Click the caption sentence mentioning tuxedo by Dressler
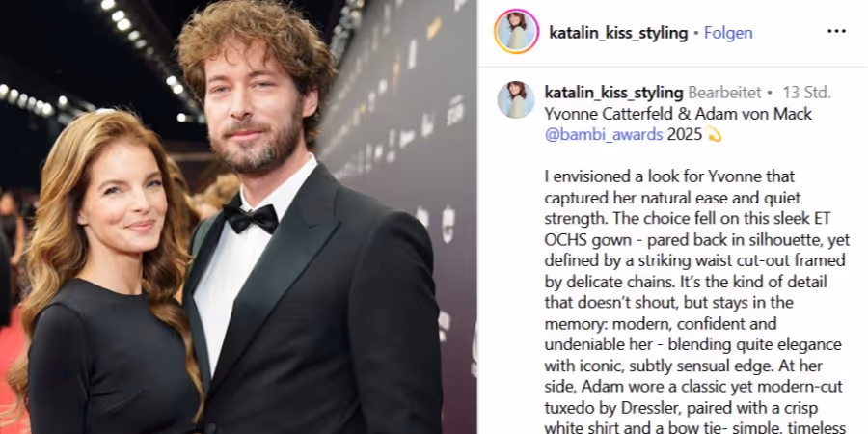The height and width of the screenshot is (434, 868). coord(694,397)
